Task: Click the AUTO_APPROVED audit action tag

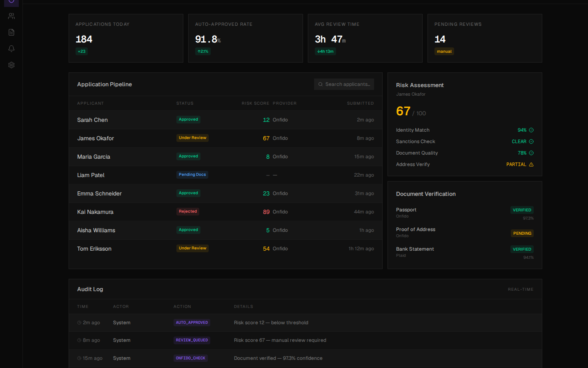Action: (192, 323)
